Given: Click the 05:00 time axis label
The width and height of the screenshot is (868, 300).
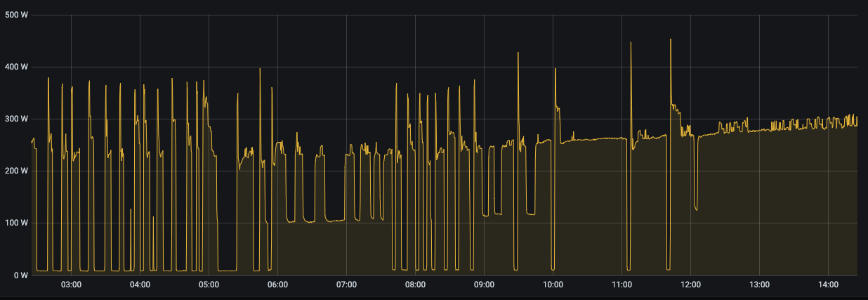Looking at the screenshot, I should point(209,285).
